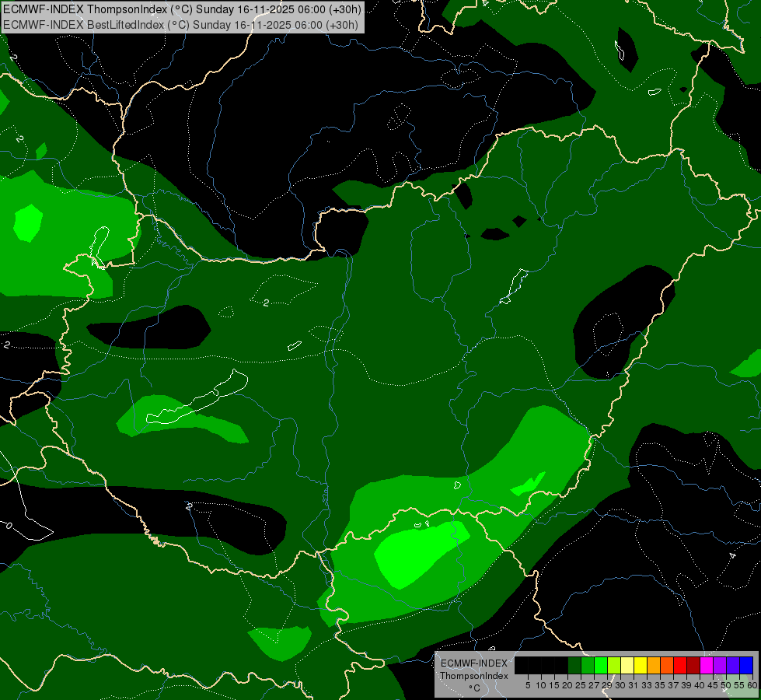
Task: Select the dark red 39-40 legend swatch
Action: pyautogui.click(x=693, y=665)
